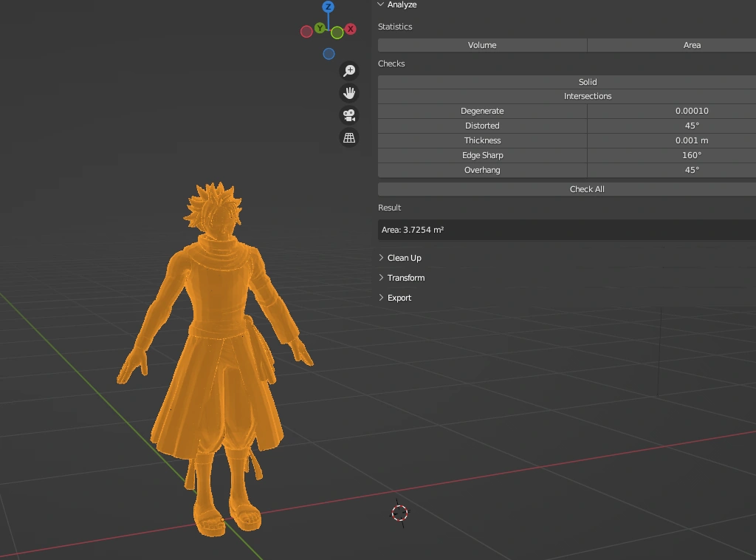Click the red X axis gizmo handle

pos(351,29)
